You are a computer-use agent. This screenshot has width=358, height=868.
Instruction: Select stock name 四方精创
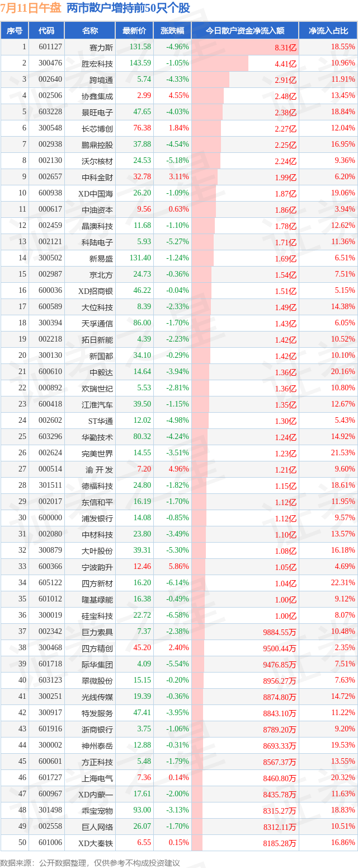pyautogui.click(x=97, y=648)
